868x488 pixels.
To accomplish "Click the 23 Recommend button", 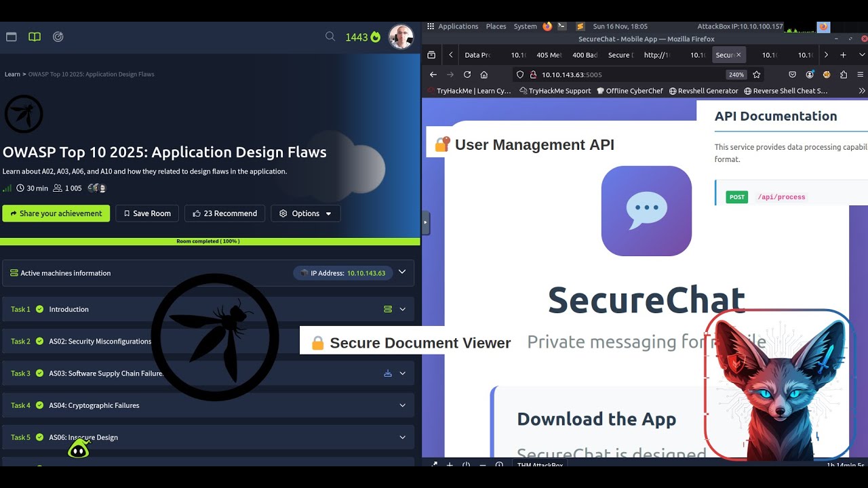I will pos(225,213).
